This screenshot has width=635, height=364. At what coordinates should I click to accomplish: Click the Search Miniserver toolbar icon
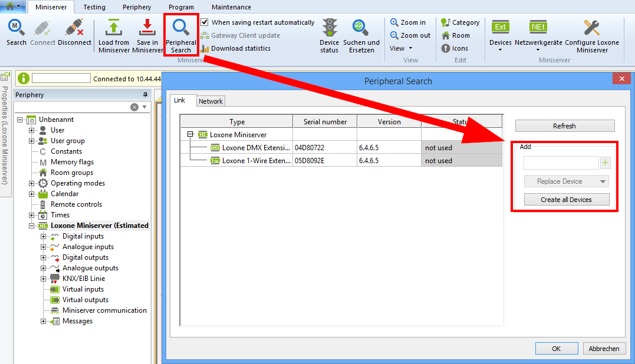point(16,32)
